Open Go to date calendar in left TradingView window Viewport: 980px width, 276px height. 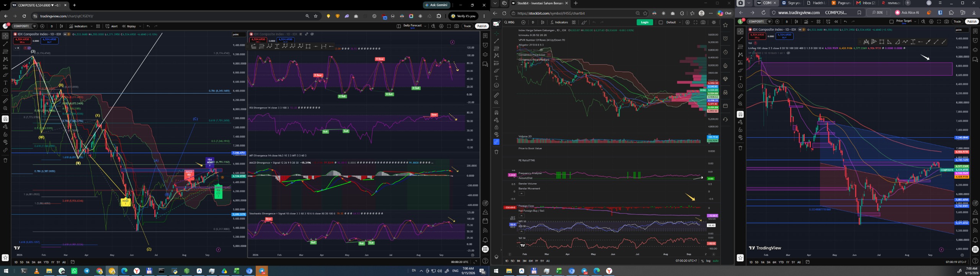click(x=72, y=262)
